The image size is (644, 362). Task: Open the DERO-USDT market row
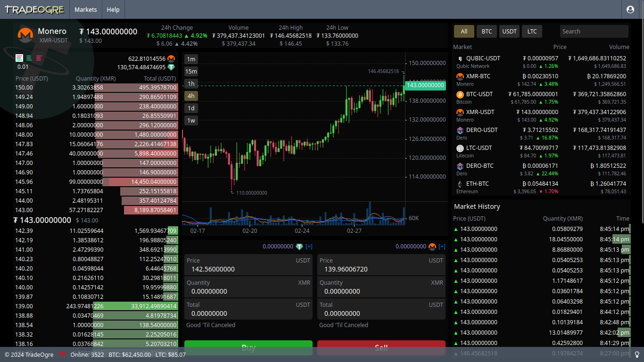pyautogui.click(x=541, y=133)
